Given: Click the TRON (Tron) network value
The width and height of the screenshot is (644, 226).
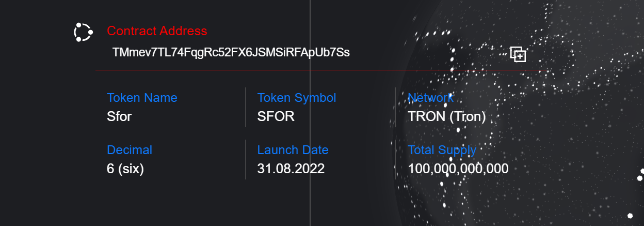Looking at the screenshot, I should pos(446,116).
